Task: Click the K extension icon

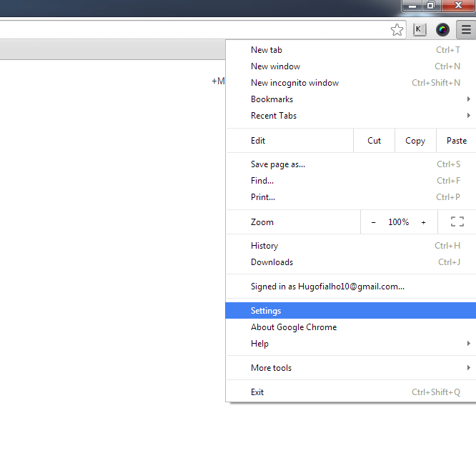Action: (x=420, y=30)
